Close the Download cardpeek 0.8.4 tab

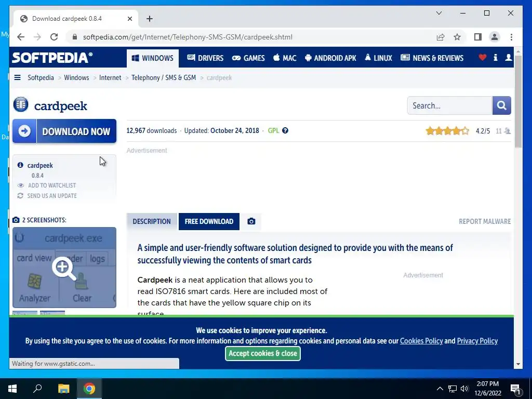tap(129, 19)
